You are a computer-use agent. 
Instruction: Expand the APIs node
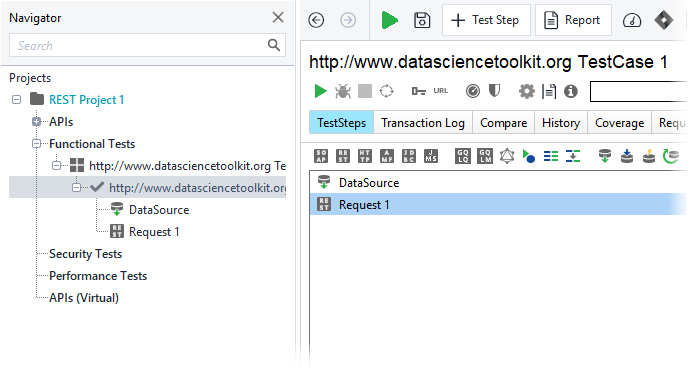click(x=37, y=121)
